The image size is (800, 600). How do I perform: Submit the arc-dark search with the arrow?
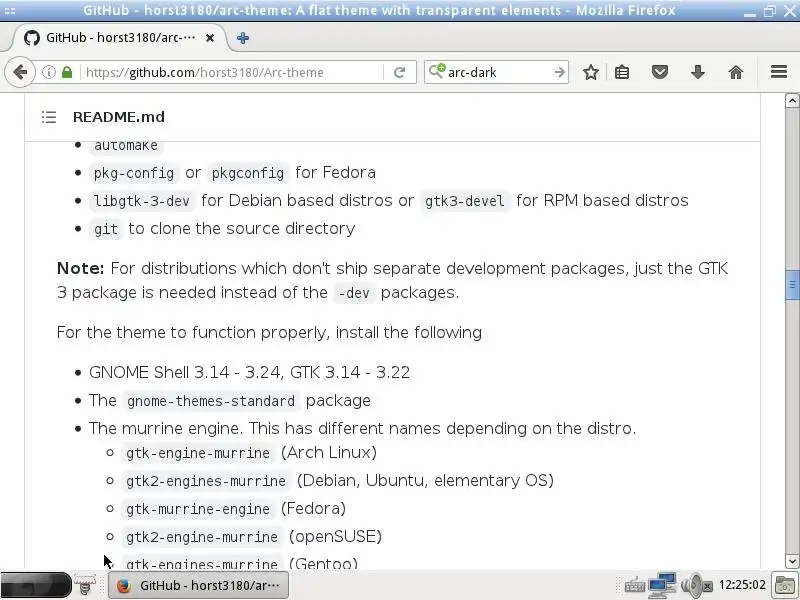pyautogui.click(x=560, y=72)
